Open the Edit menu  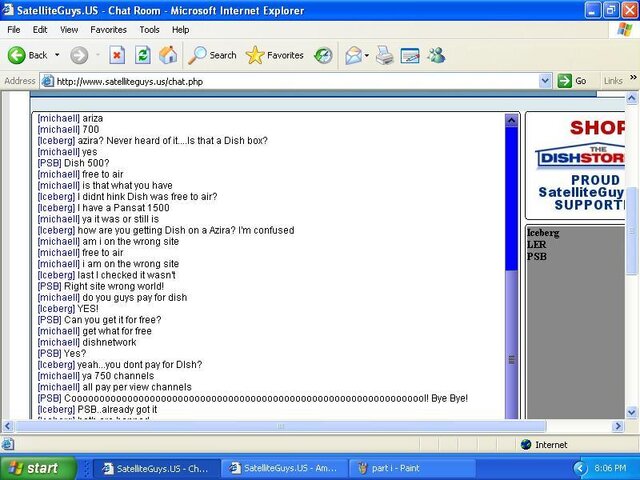point(40,30)
